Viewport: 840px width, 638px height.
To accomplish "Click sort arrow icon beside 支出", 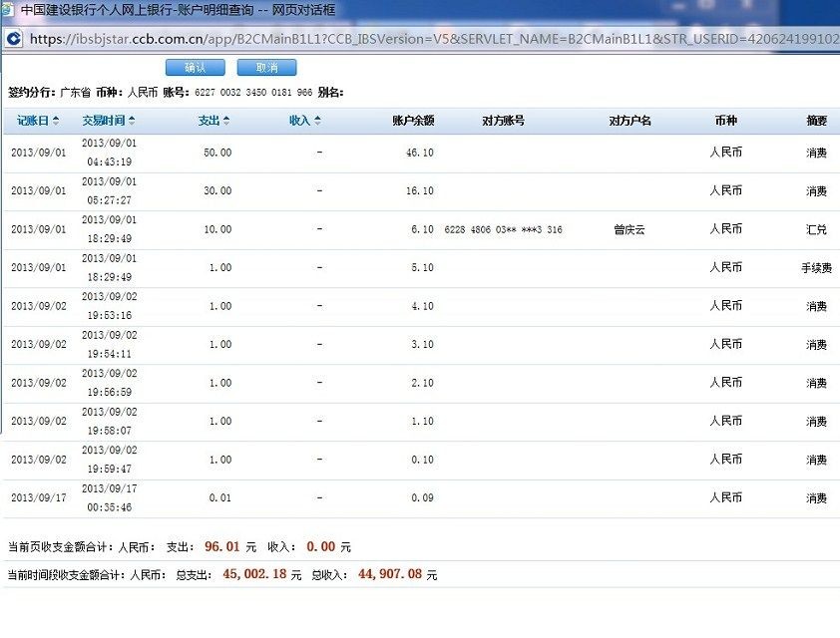I will pos(226,121).
